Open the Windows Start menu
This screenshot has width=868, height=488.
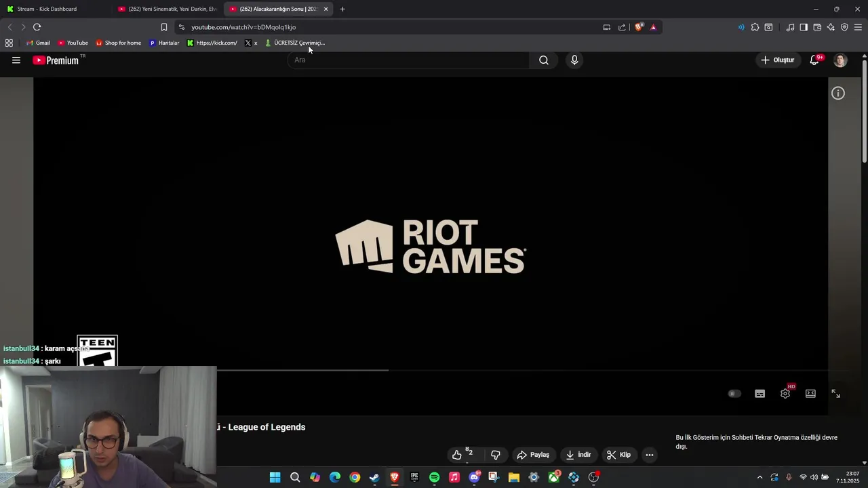coord(275,477)
